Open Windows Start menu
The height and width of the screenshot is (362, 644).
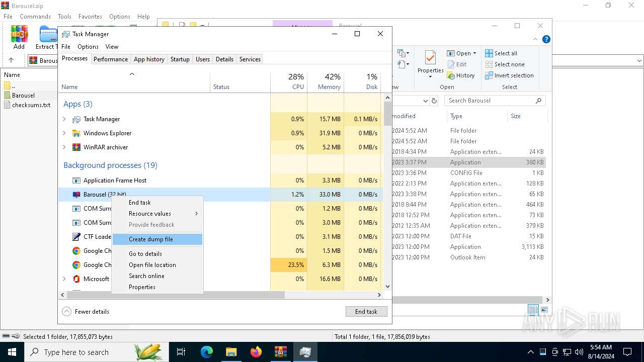(12, 352)
